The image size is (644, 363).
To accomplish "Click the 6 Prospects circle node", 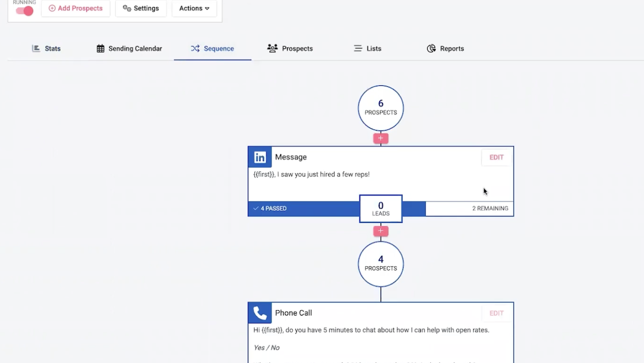I will [x=381, y=108].
